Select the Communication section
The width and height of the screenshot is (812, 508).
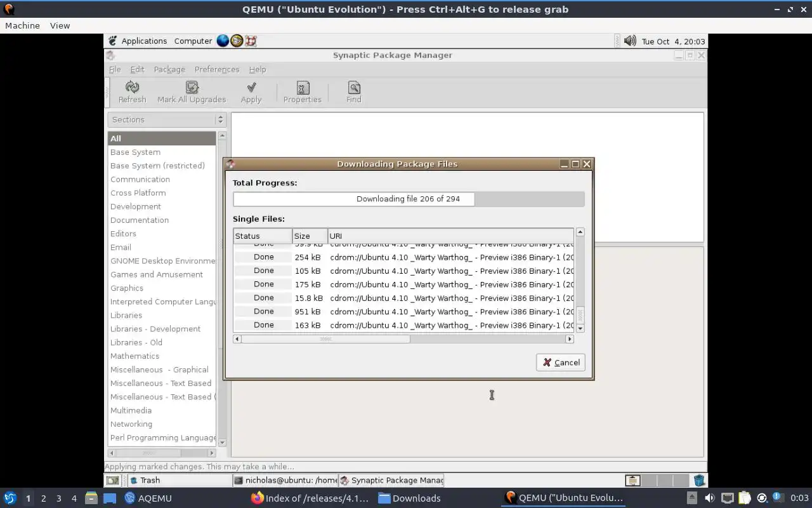pos(162,179)
